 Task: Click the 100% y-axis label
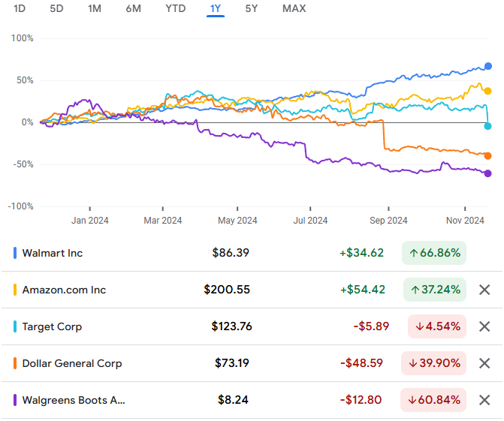23,38
